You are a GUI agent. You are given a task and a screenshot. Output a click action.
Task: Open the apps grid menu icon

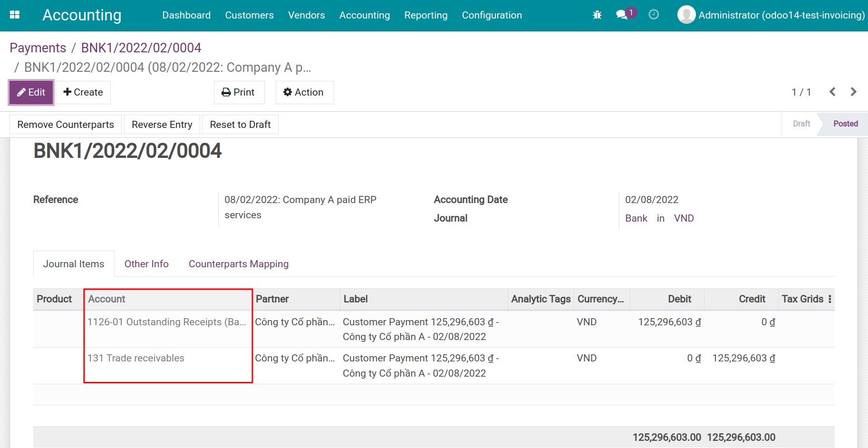(x=15, y=15)
